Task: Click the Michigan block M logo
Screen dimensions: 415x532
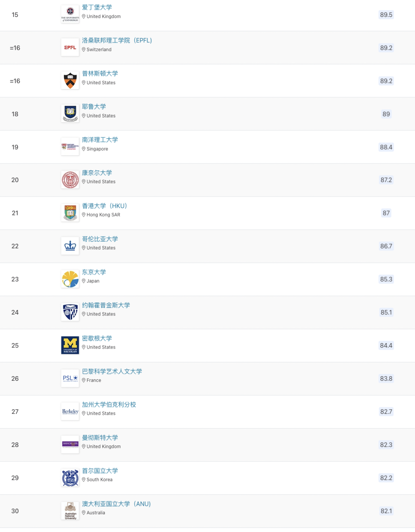Action: (70, 345)
